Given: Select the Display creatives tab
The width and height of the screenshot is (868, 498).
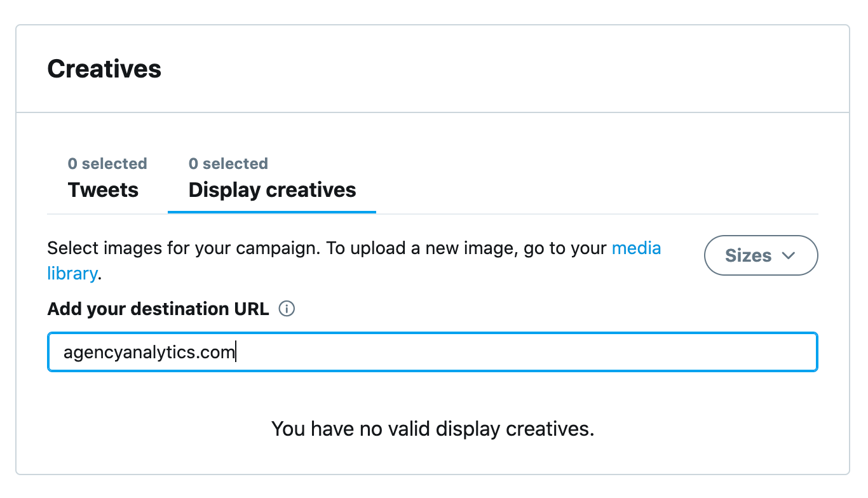Looking at the screenshot, I should (x=272, y=190).
